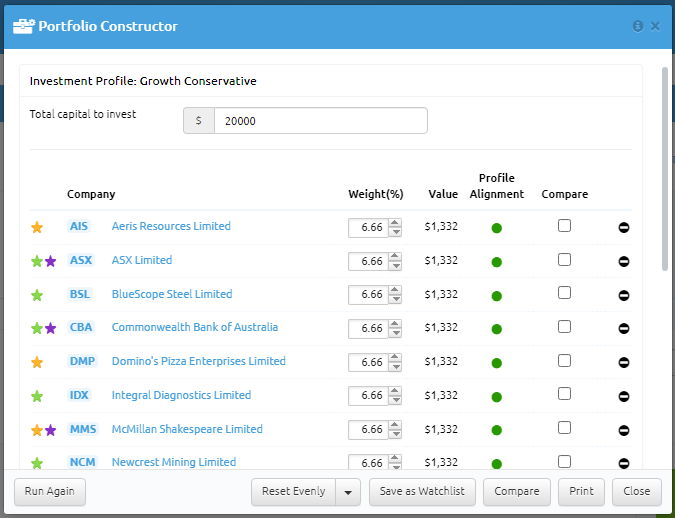This screenshot has height=518, width=675.
Task: Click the NCM ticker badge
Action: pos(82,462)
